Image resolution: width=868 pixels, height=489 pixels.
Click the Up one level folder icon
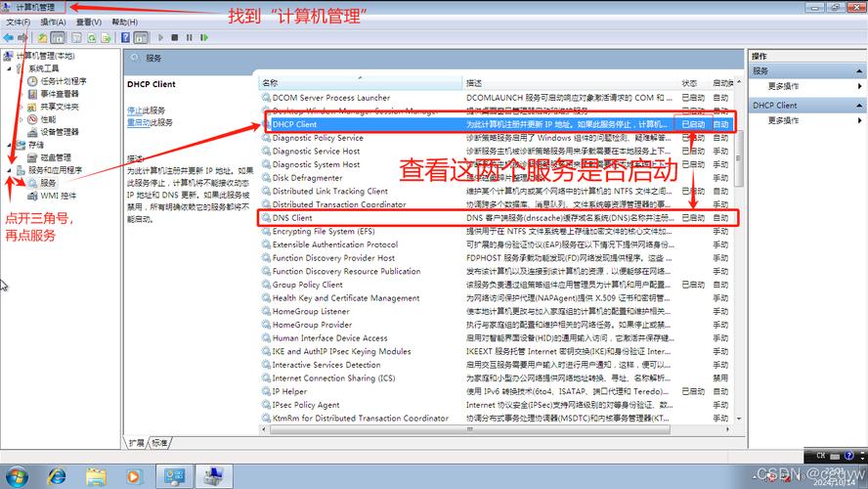click(x=42, y=38)
